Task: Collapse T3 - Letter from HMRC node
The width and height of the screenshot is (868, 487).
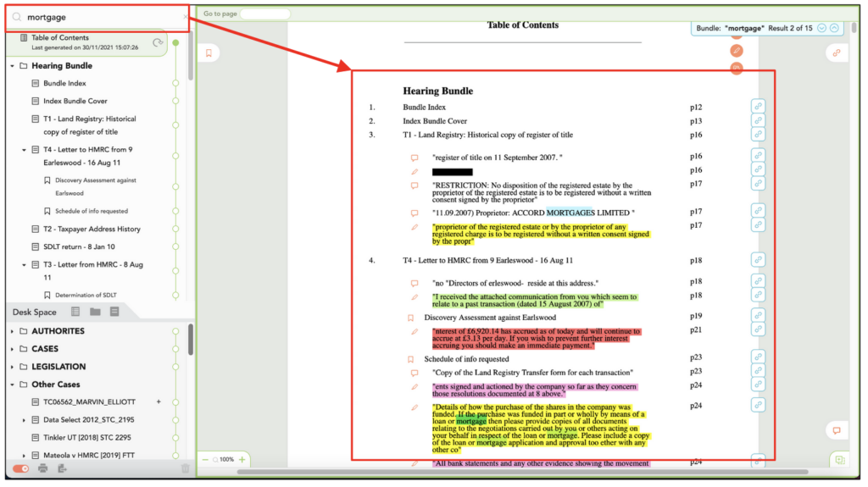Action: click(x=24, y=265)
